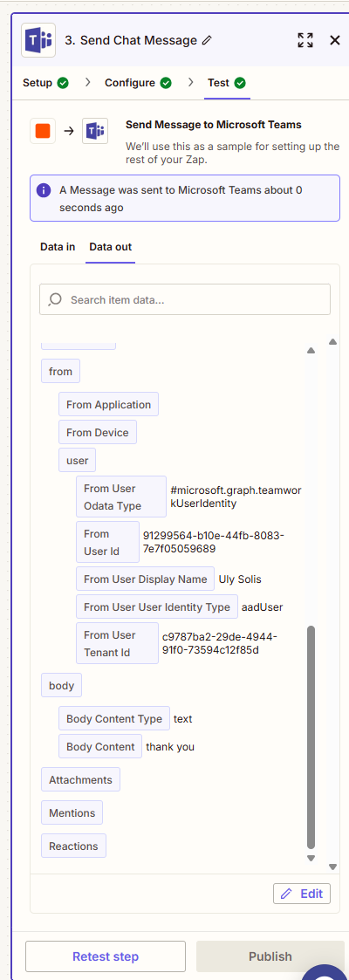349x980 pixels.
Task: Click the Retest step button
Action: coord(106,956)
